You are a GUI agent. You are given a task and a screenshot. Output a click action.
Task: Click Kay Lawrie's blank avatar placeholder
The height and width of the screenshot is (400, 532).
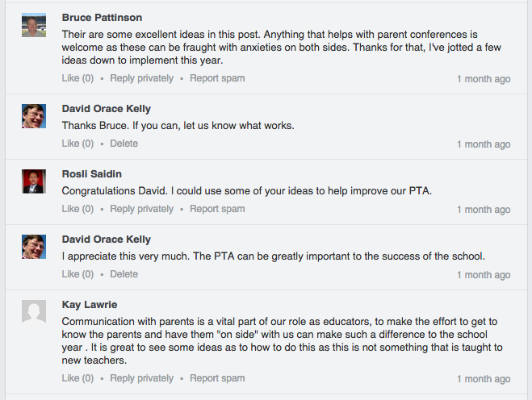click(x=34, y=312)
